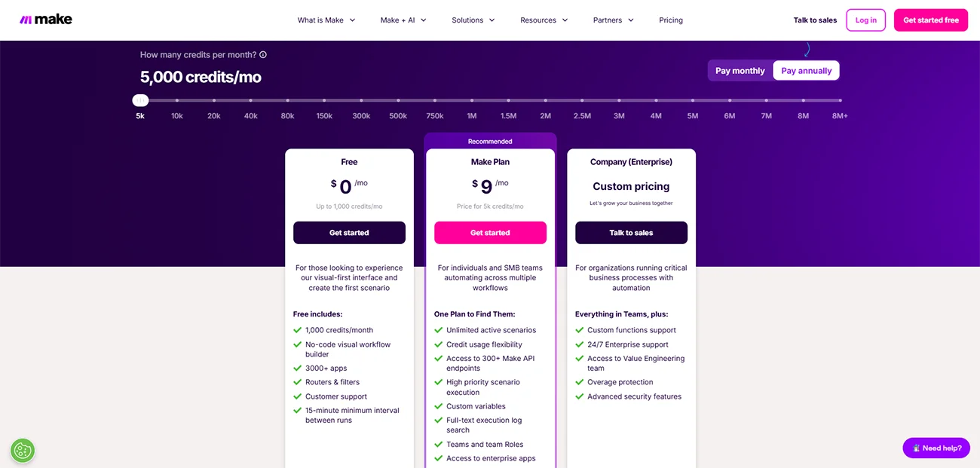Image resolution: width=980 pixels, height=468 pixels.
Task: Navigate to the Pricing page
Action: point(670,20)
